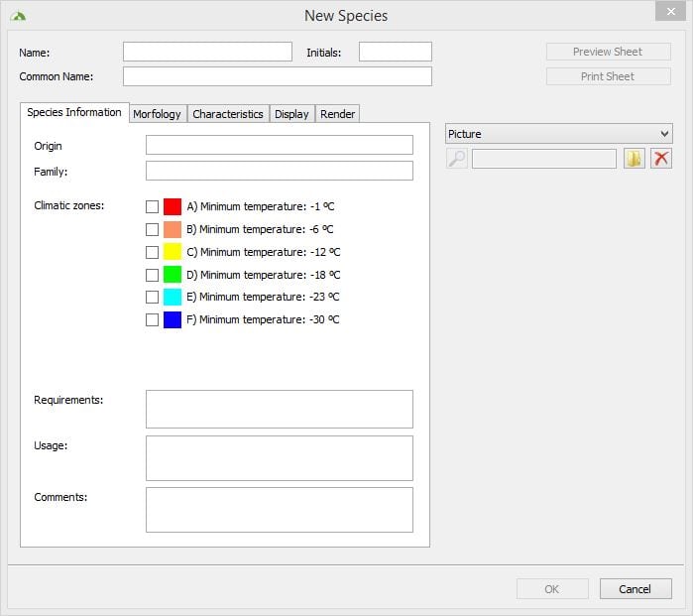Click the Family text field

coord(280,171)
